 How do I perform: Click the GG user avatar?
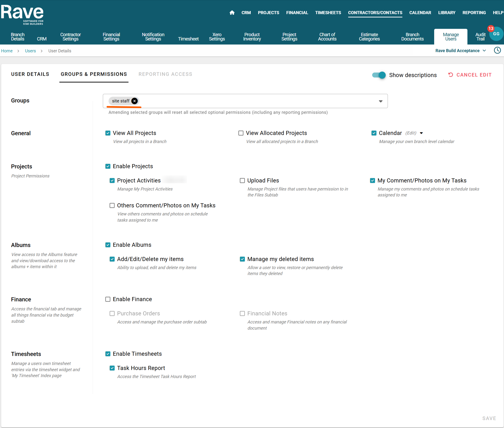click(496, 34)
